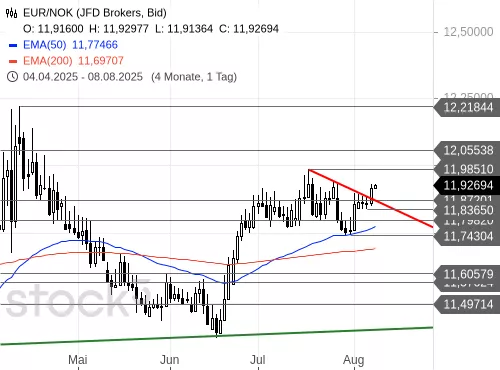Screen dimensions: 500x370
Task: Click the current price label 11,92694
Action: (x=467, y=185)
